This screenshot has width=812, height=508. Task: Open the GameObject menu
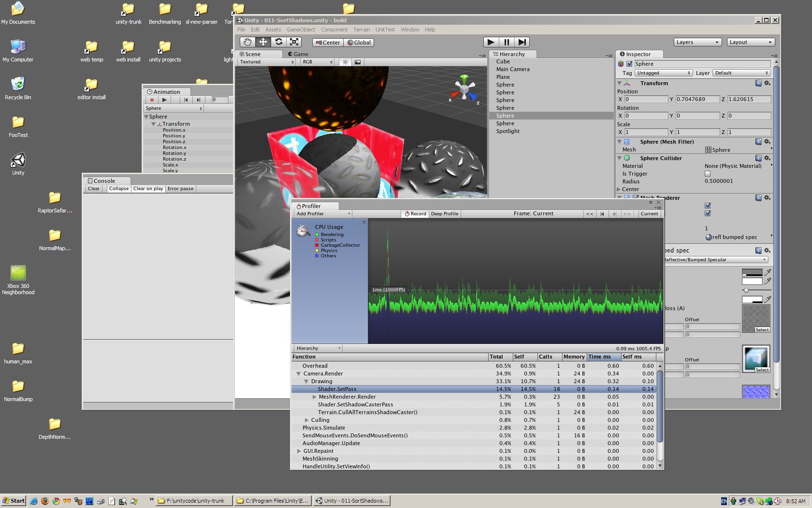click(x=301, y=30)
